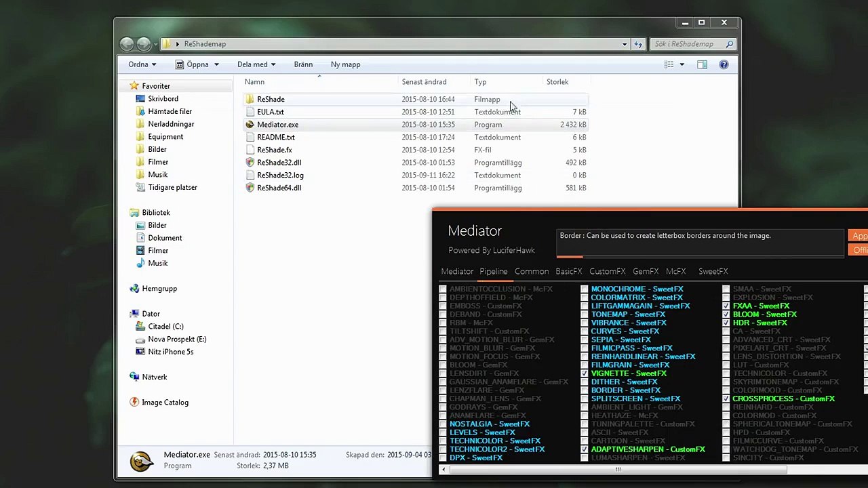Screen dimensions: 868x488
Task: Toggle the preview pane icon
Action: point(702,64)
